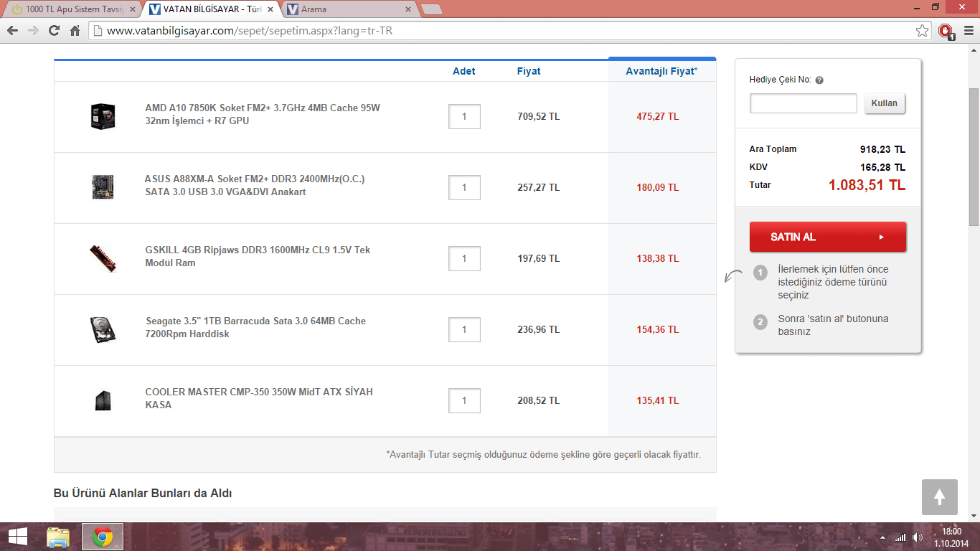This screenshot has width=980, height=551.
Task: Open a new browser tab
Action: (431, 9)
